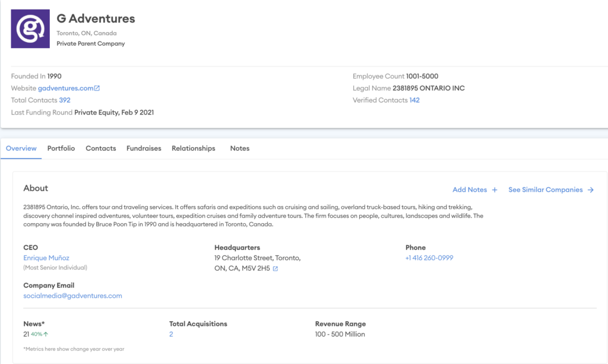Open the Portfolio tab
The image size is (608, 364).
coord(61,148)
